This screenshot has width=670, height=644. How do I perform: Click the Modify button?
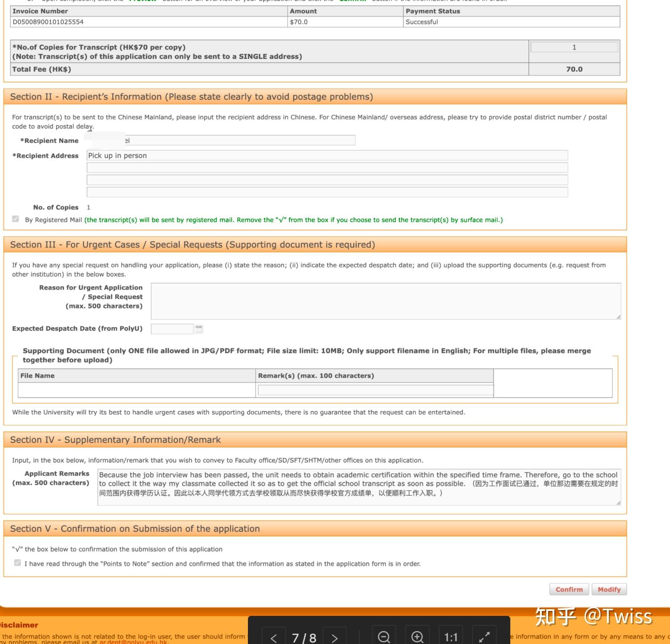coord(609,590)
